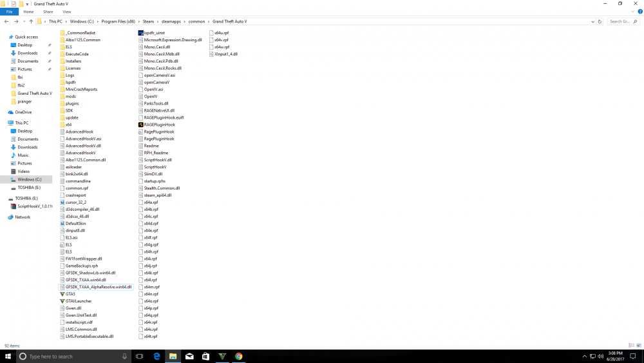Open the Mail app on taskbar
The image size is (644, 363).
tap(189, 357)
